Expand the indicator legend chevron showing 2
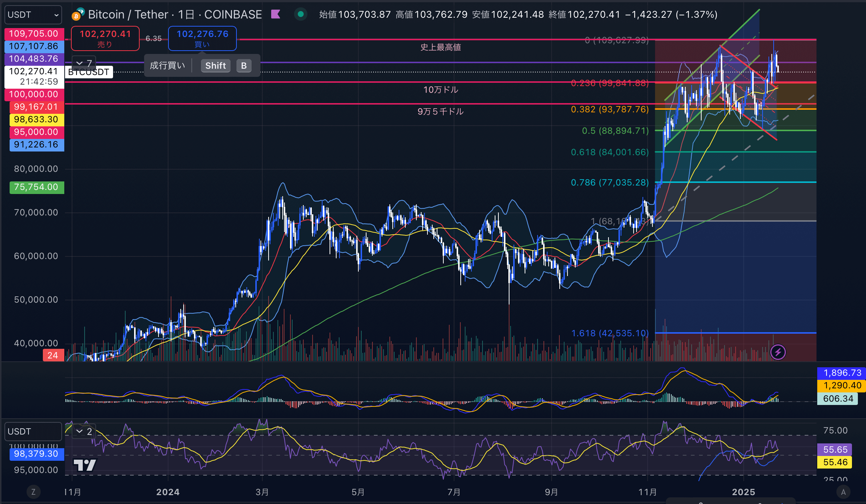This screenshot has width=866, height=504. click(x=84, y=431)
